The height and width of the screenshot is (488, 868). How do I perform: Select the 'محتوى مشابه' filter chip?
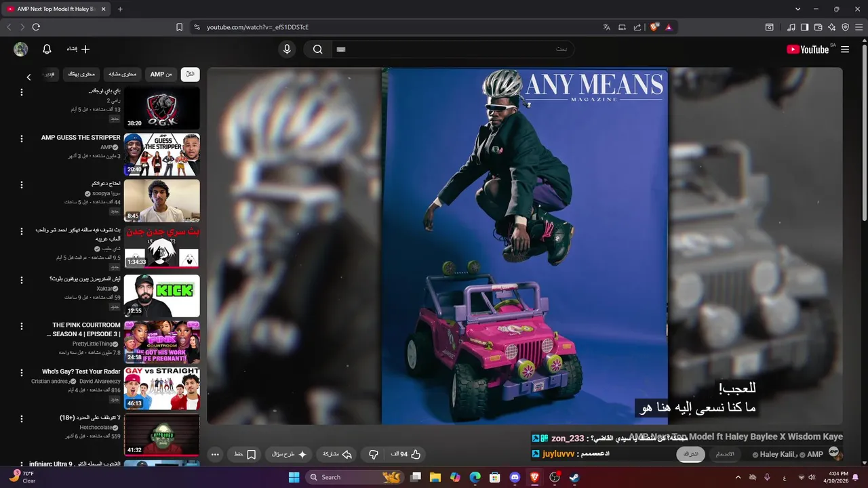pyautogui.click(x=123, y=74)
